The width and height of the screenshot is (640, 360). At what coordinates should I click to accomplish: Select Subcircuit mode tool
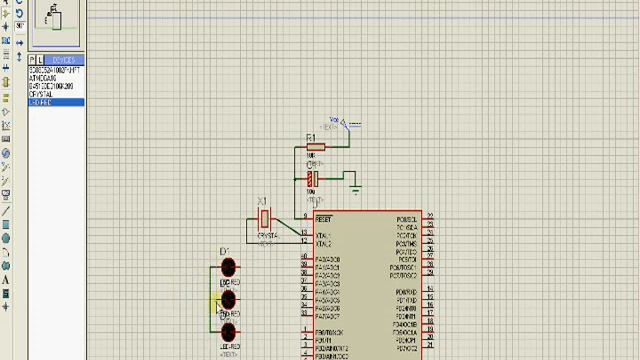click(x=6, y=82)
